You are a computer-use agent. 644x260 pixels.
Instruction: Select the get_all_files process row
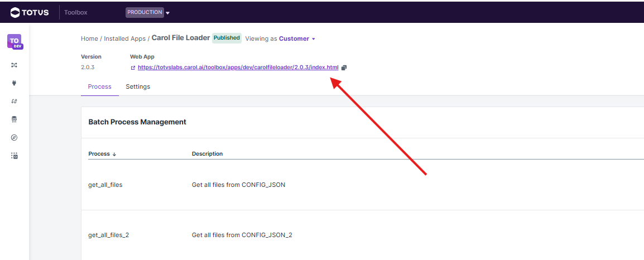(x=362, y=185)
